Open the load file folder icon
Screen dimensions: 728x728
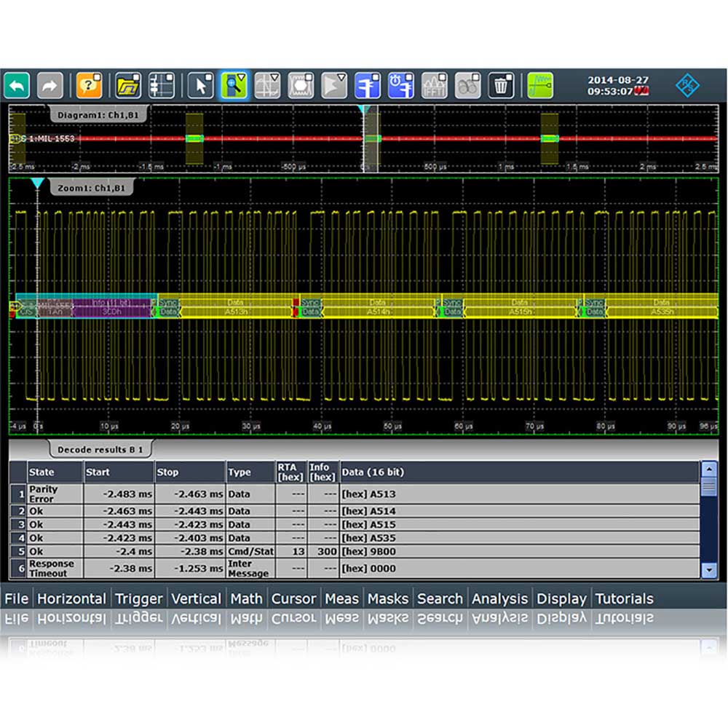[x=128, y=86]
